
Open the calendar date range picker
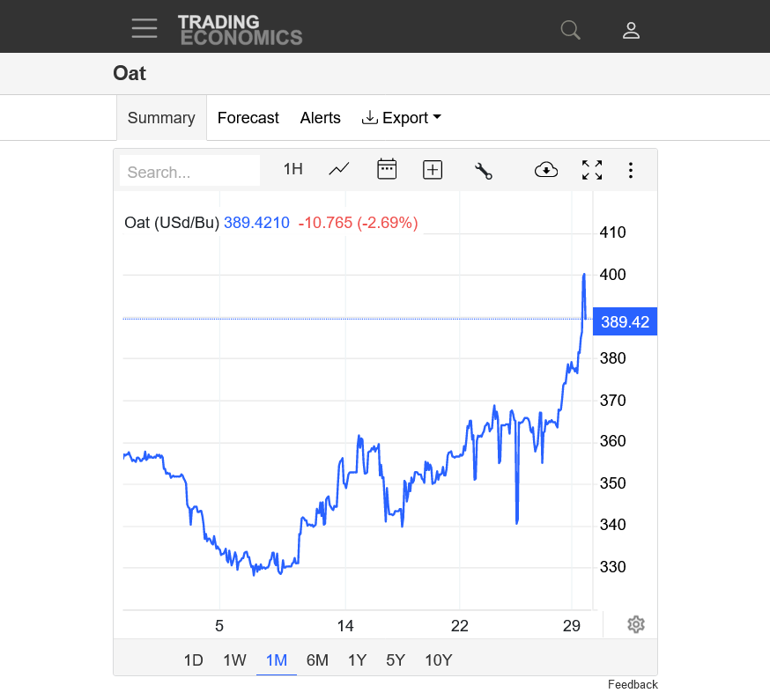click(x=387, y=169)
